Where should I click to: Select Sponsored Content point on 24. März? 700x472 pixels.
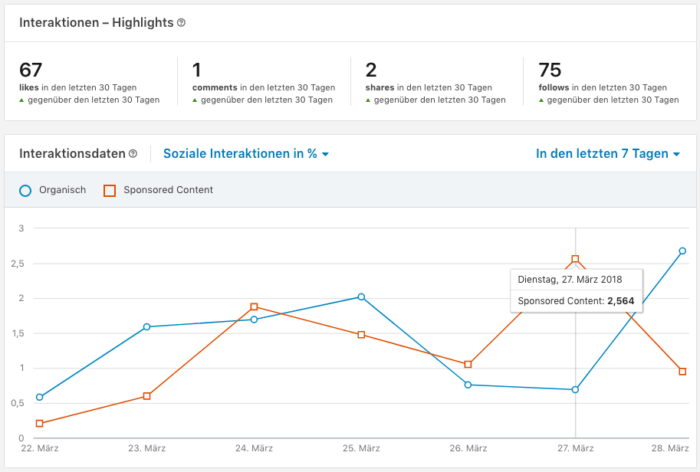(254, 307)
